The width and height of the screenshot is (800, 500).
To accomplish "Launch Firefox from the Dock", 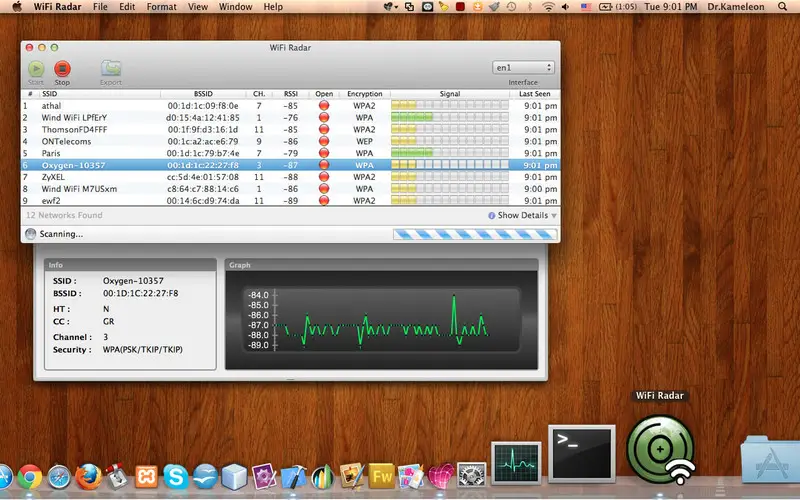I will click(88, 478).
